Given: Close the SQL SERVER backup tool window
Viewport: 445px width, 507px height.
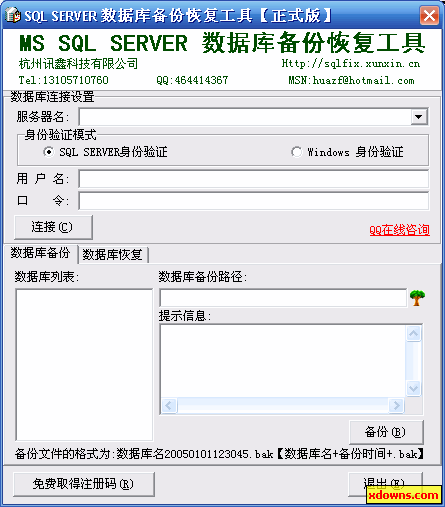Looking at the screenshot, I should point(429,15).
